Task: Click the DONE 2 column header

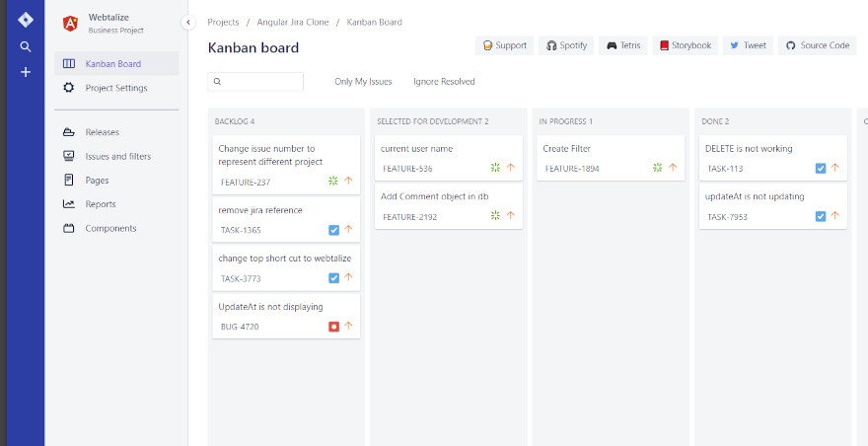Action: (715, 121)
